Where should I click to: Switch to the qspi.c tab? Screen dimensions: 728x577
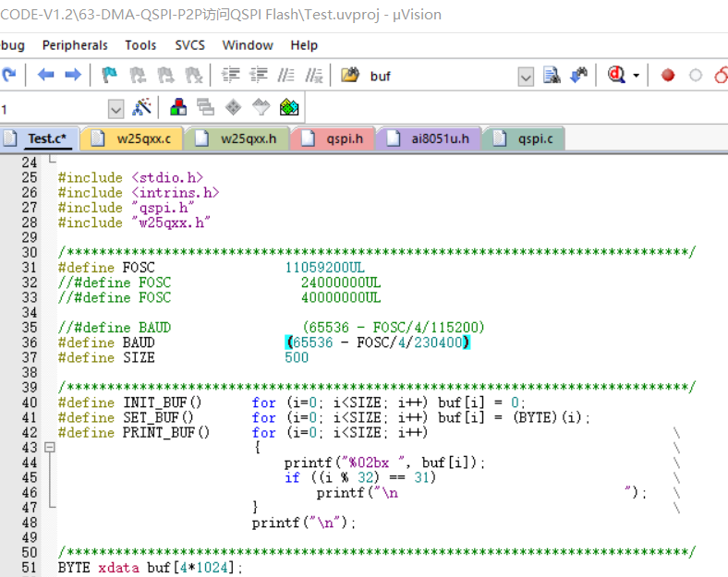coord(524,138)
